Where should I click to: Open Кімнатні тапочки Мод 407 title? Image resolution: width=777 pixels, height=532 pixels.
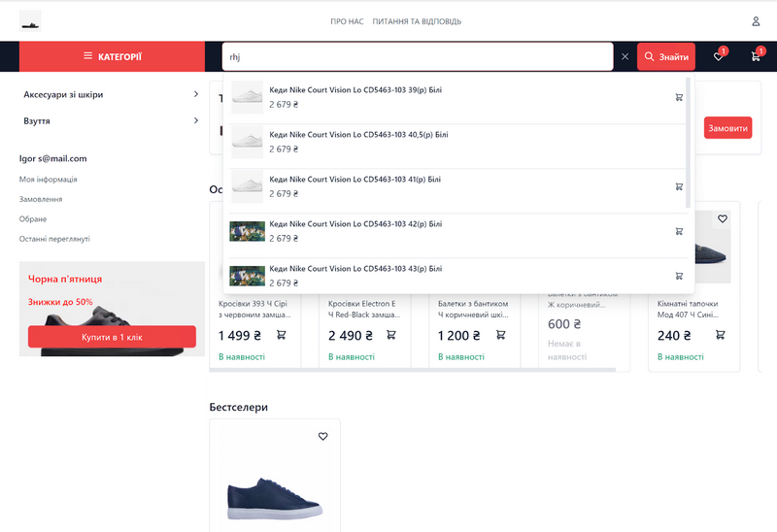click(688, 309)
